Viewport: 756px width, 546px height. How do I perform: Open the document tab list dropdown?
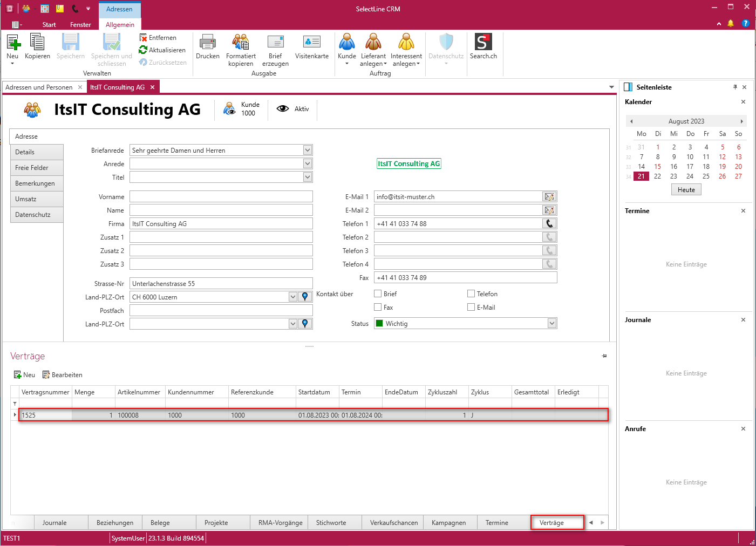pyautogui.click(x=611, y=87)
